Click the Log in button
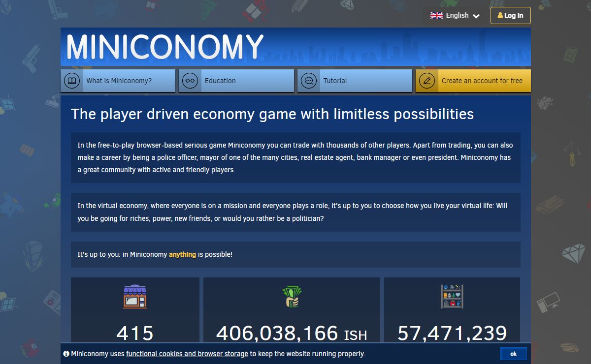The height and width of the screenshot is (364, 591). (x=511, y=15)
